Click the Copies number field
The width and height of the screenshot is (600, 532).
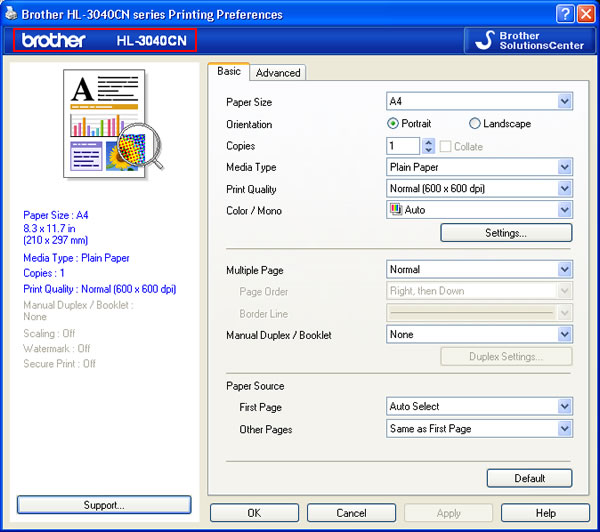pos(403,145)
